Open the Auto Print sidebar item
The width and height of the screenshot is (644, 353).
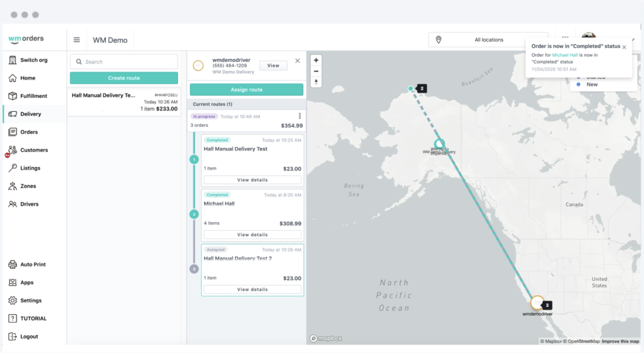(33, 264)
